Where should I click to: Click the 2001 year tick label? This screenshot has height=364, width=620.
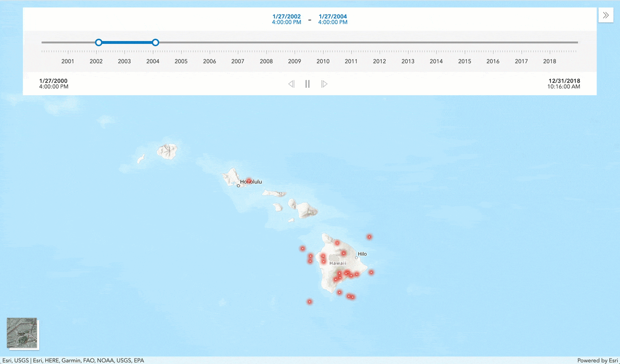pyautogui.click(x=68, y=61)
